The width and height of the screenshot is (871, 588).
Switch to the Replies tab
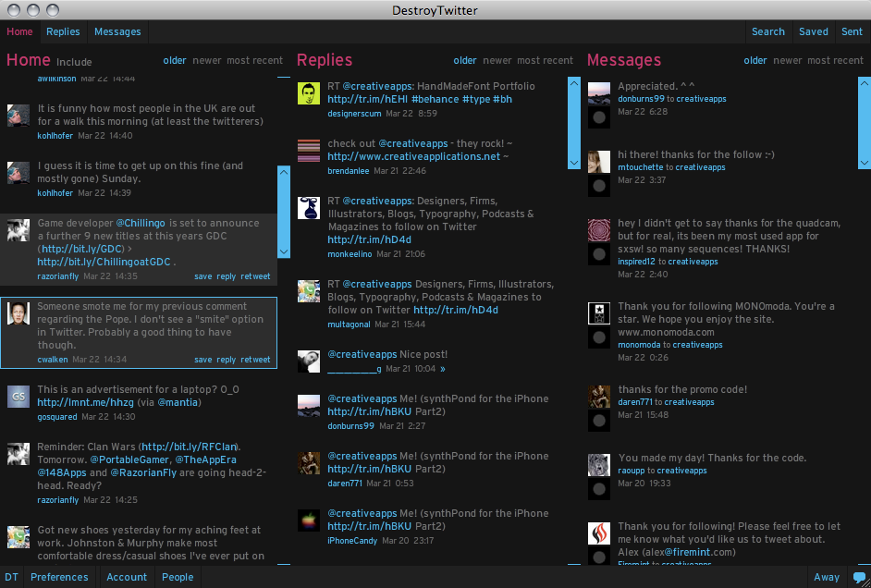pyautogui.click(x=63, y=31)
